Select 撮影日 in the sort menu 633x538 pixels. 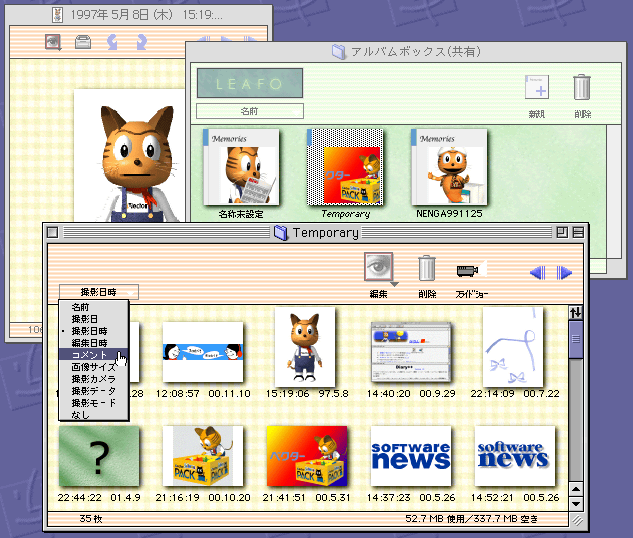(x=94, y=319)
